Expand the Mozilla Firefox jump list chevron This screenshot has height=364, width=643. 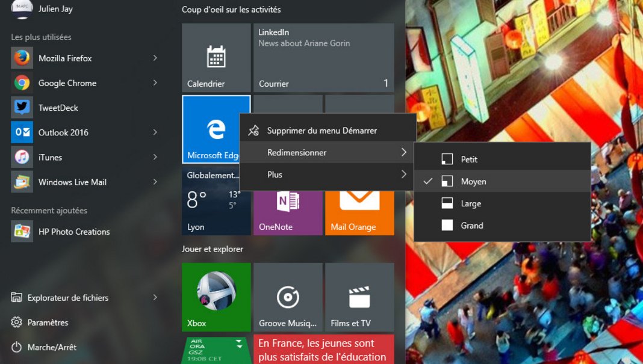pos(155,58)
